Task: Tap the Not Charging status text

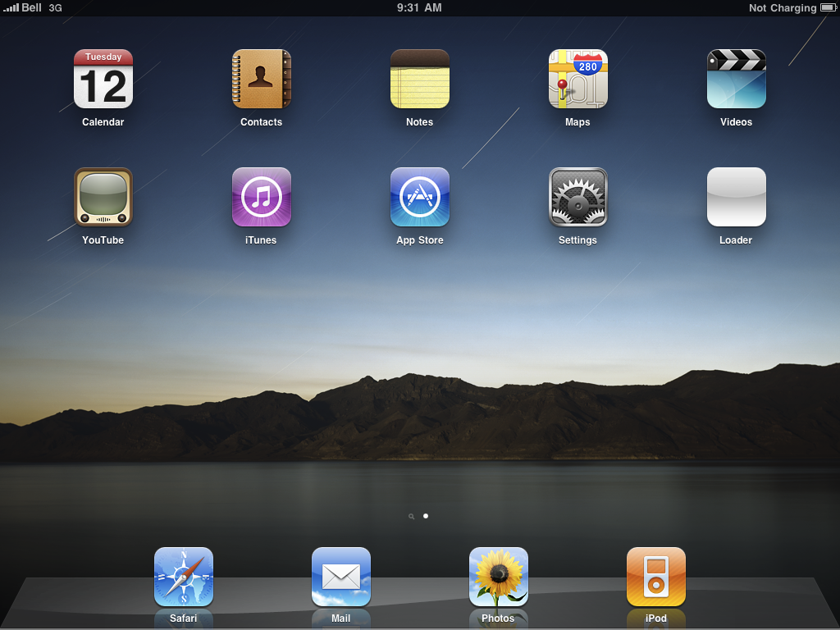Action: click(x=783, y=8)
